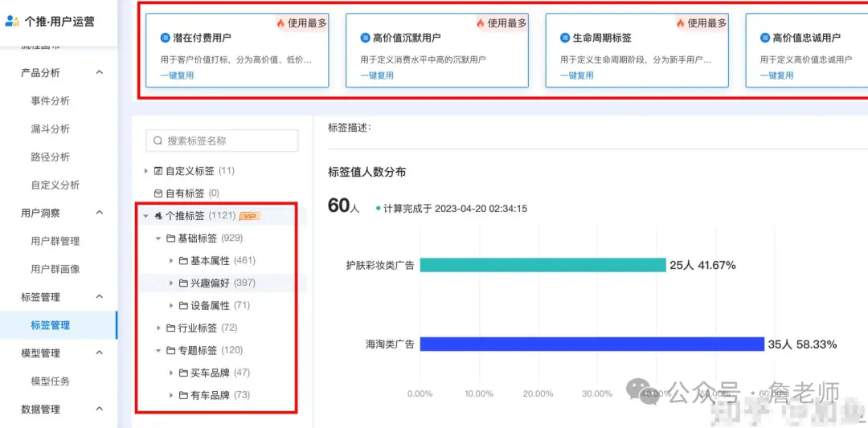Click the 搜索标签名称 search field
The image size is (868, 428).
[x=222, y=141]
